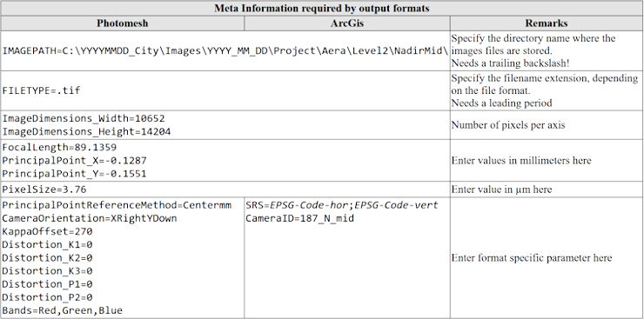The image size is (644, 319).
Task: Click the FocalLength=89.1359 value
Action: pos(59,147)
